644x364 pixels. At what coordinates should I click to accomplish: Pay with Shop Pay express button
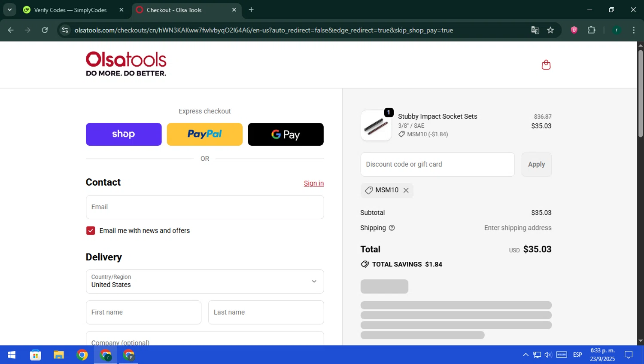(124, 134)
